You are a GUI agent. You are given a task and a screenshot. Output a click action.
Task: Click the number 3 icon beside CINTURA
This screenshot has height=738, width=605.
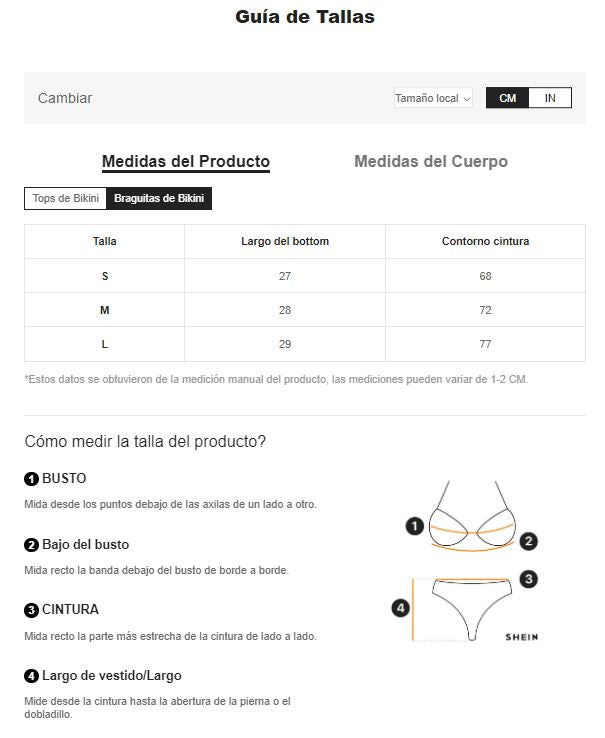point(31,610)
